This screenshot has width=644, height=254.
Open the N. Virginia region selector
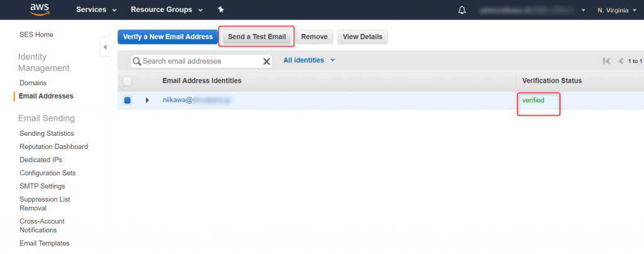(x=619, y=10)
